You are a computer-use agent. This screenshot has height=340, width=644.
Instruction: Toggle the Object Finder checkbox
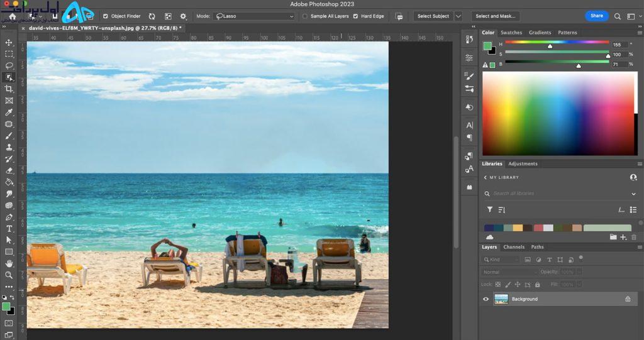(106, 16)
